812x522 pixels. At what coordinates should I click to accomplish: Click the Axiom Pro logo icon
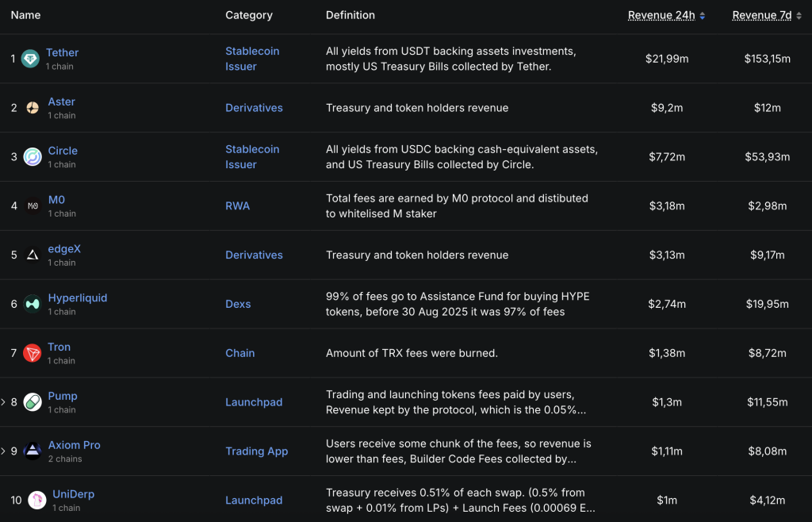click(x=33, y=451)
